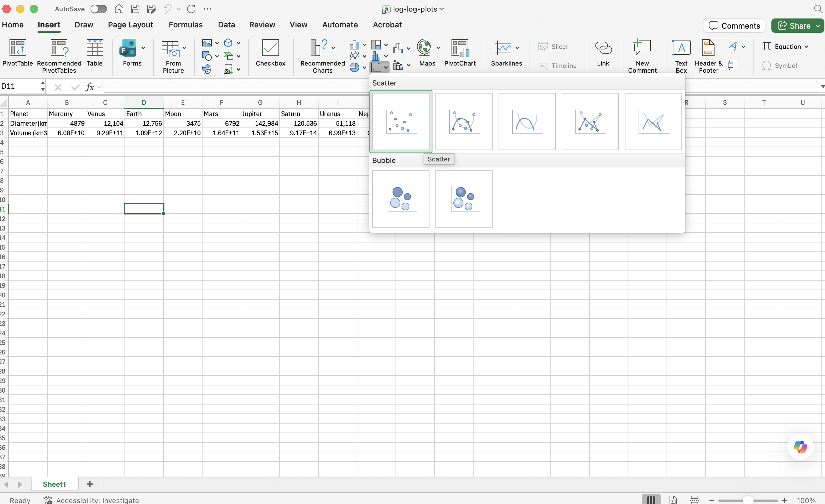Click the zoom in plus button
This screenshot has height=504, width=825.
coord(784,500)
